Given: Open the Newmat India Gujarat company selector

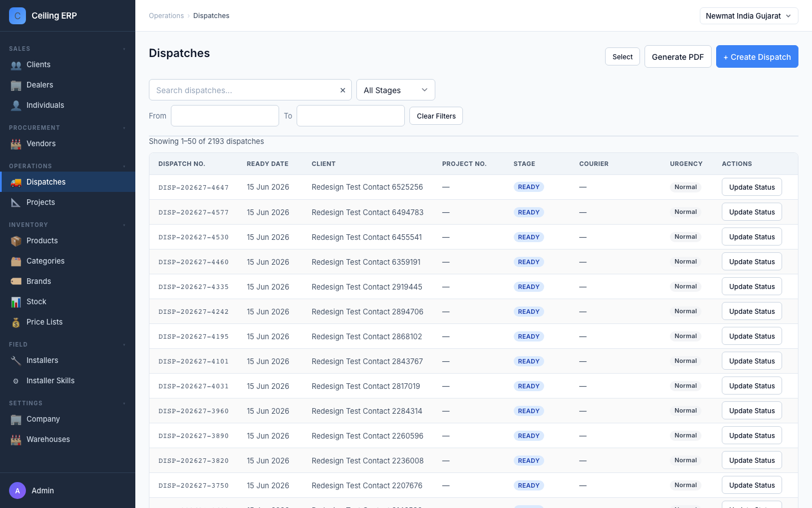Looking at the screenshot, I should (x=749, y=16).
